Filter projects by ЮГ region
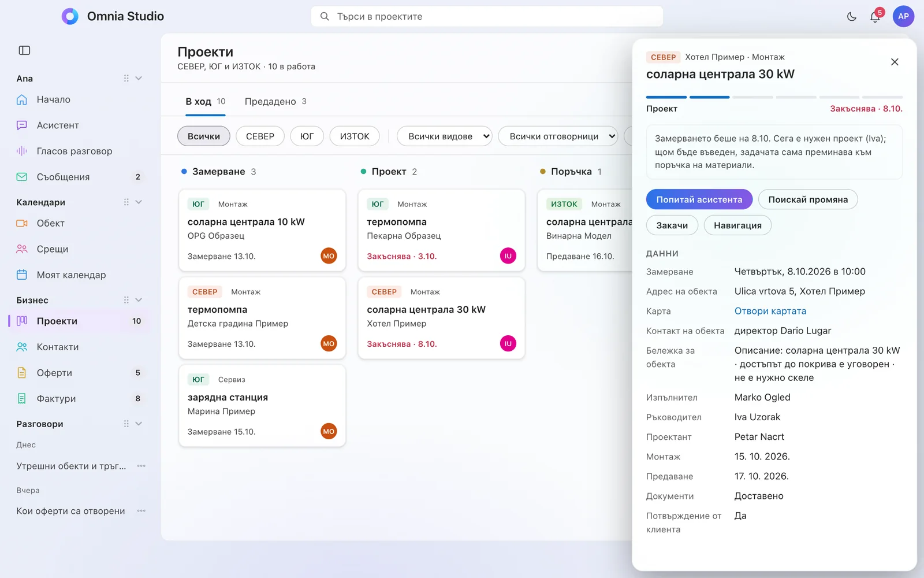 (307, 136)
